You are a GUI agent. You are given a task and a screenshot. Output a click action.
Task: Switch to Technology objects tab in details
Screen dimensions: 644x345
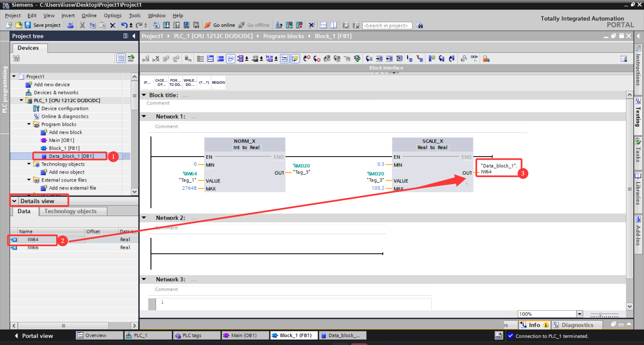[x=73, y=211]
